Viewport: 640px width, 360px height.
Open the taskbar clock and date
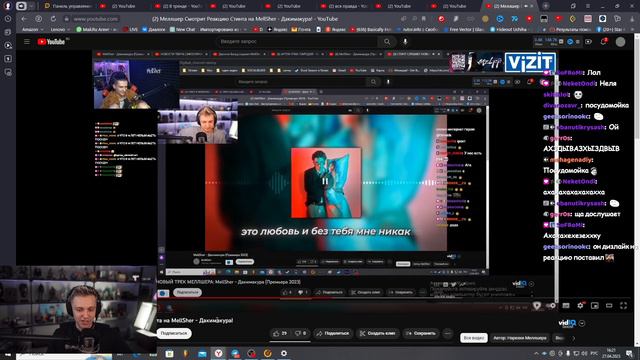point(611,353)
